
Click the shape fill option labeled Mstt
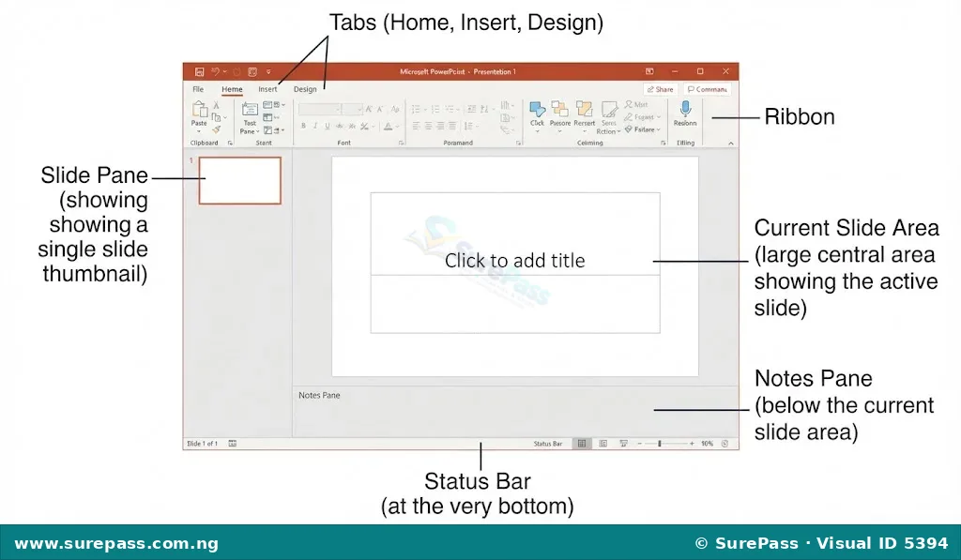[x=636, y=105]
